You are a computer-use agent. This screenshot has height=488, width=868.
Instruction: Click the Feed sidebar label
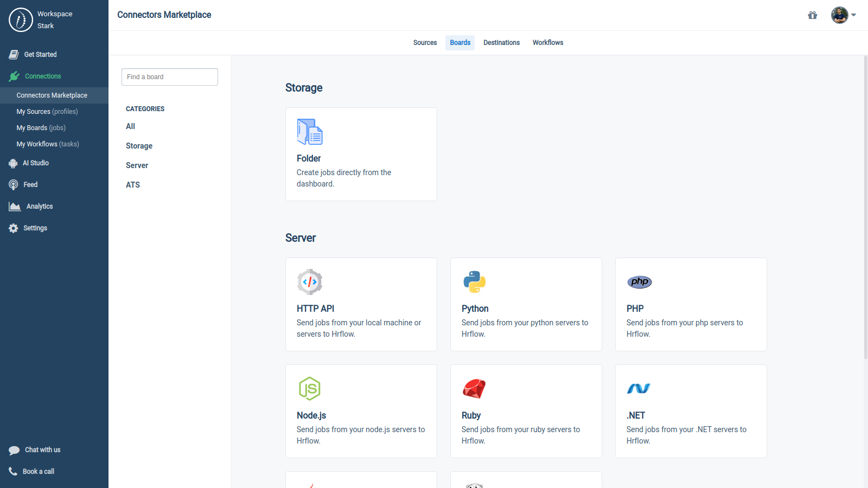[30, 185]
